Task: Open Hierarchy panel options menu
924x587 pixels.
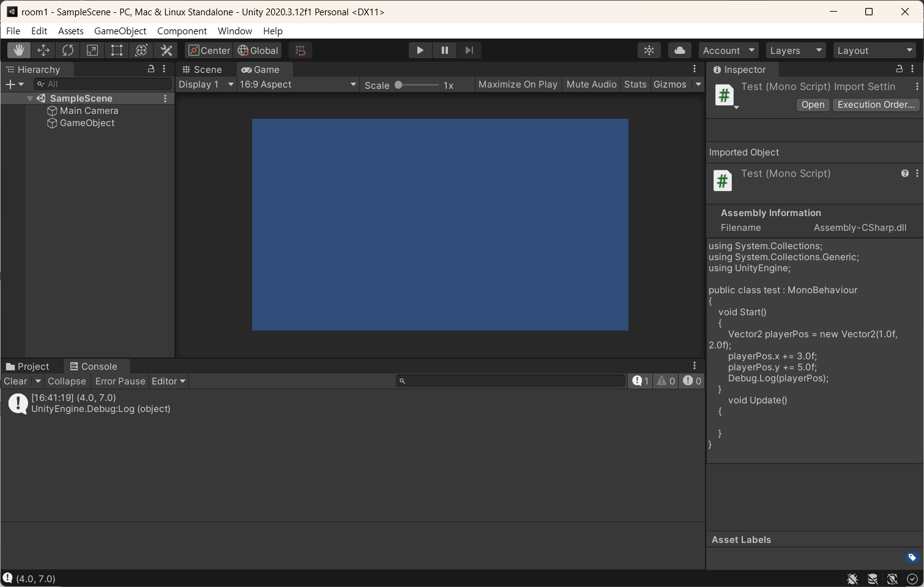Action: coord(164,69)
